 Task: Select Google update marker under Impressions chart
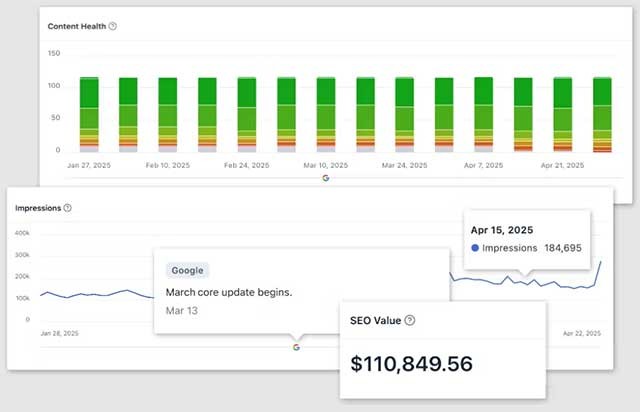point(296,347)
